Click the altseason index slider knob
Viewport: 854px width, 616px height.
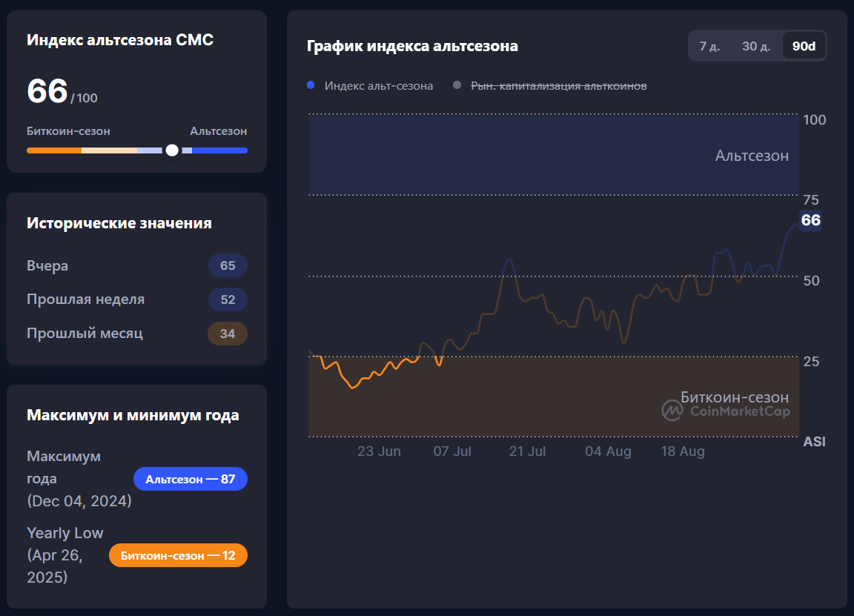172,150
